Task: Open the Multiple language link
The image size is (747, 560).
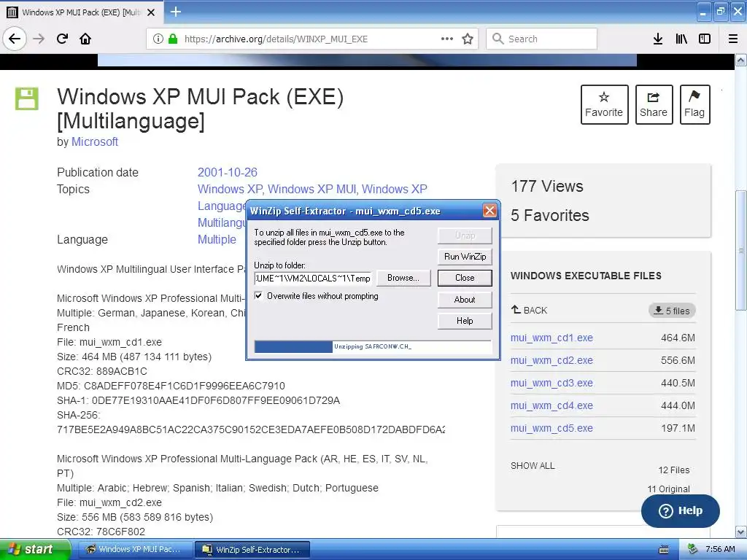Action: pos(217,239)
